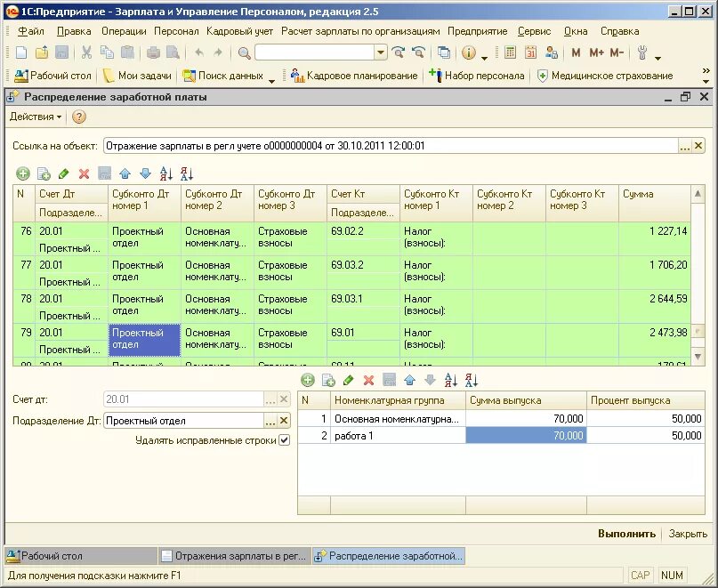This screenshot has height=588, width=718.
Task: Click scroll up arrow of upper table
Action: [x=698, y=194]
